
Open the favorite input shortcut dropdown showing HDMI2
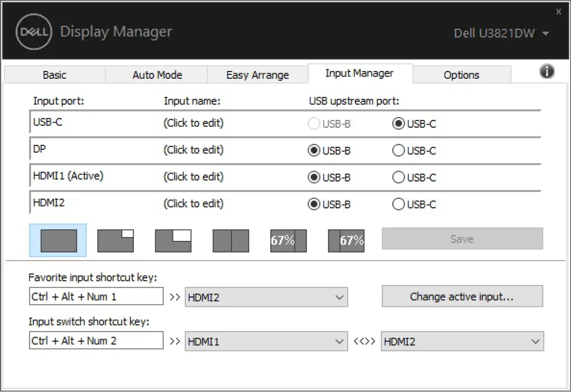tap(266, 297)
